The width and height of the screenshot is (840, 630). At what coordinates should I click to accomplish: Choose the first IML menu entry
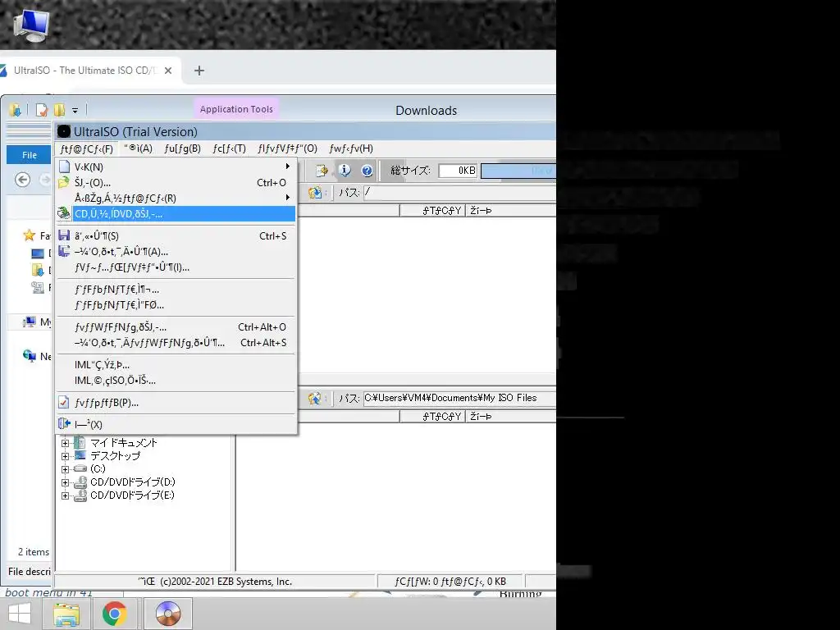click(176, 365)
